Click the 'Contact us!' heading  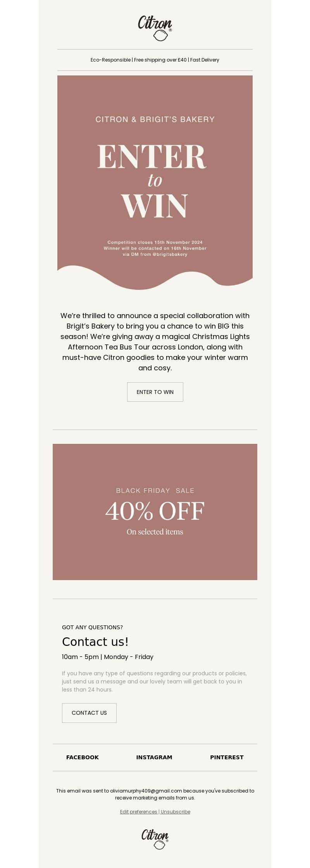pyautogui.click(x=95, y=642)
